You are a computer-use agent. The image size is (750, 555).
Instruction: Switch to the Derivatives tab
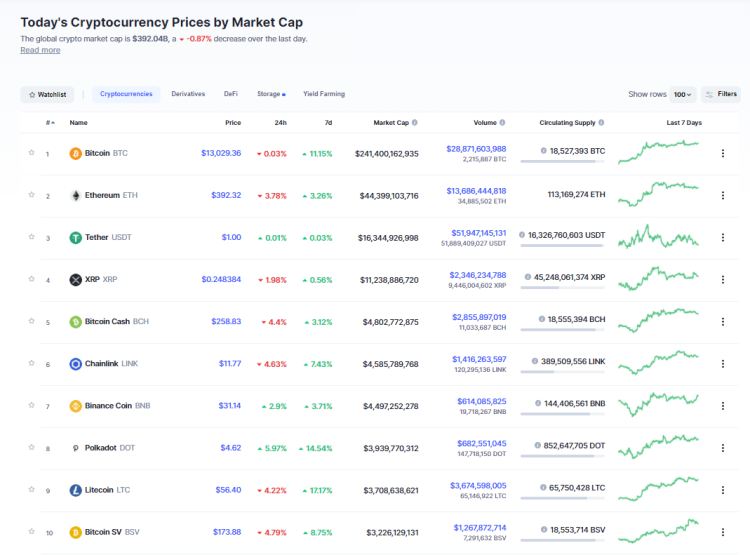(188, 94)
